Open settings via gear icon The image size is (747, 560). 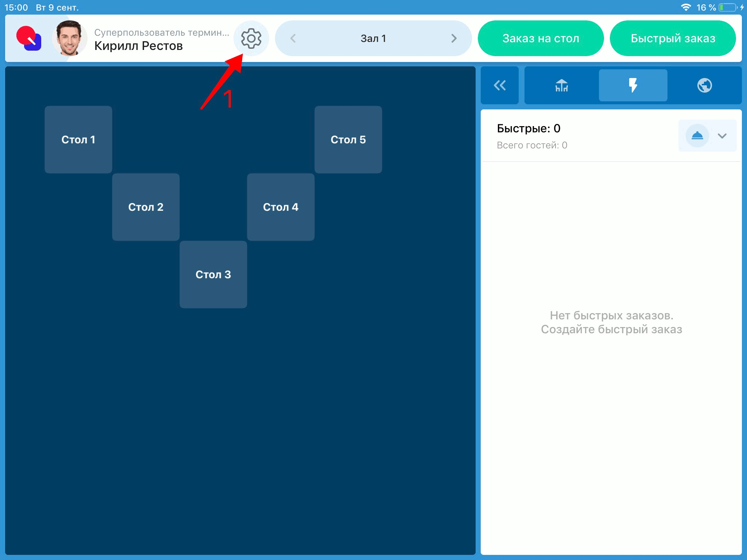(x=251, y=38)
